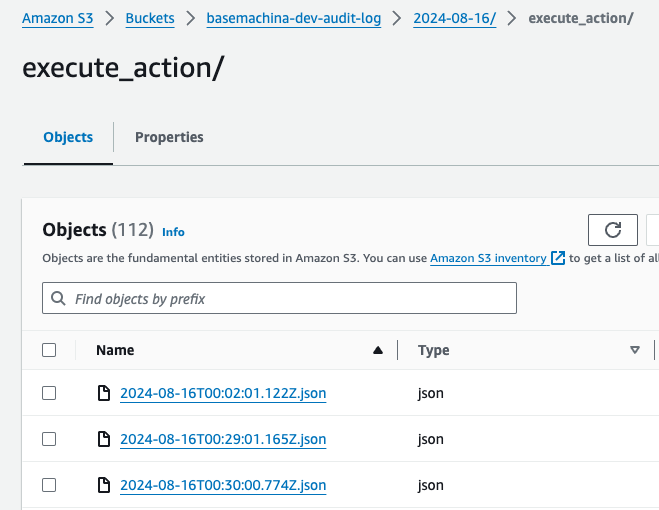Click the Objects (112) section heading

tap(98, 230)
